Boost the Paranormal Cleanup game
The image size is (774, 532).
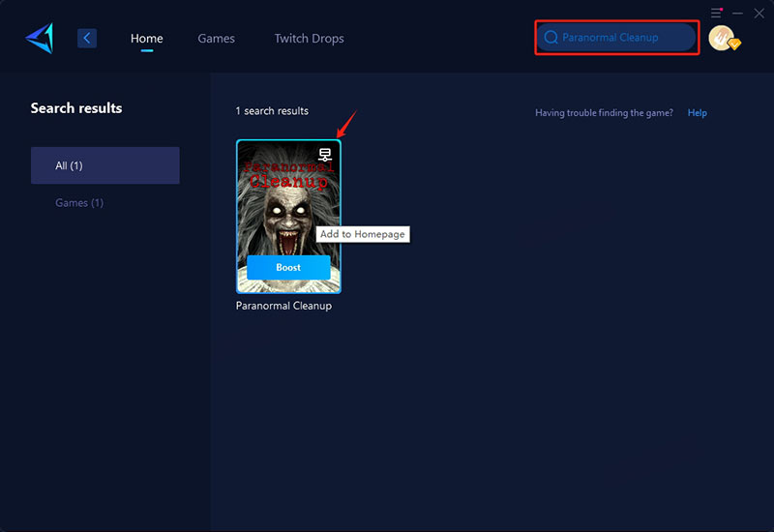(x=288, y=268)
